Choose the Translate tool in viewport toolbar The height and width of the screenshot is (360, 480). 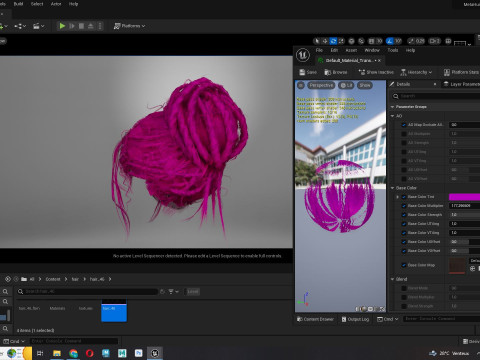tap(325, 41)
